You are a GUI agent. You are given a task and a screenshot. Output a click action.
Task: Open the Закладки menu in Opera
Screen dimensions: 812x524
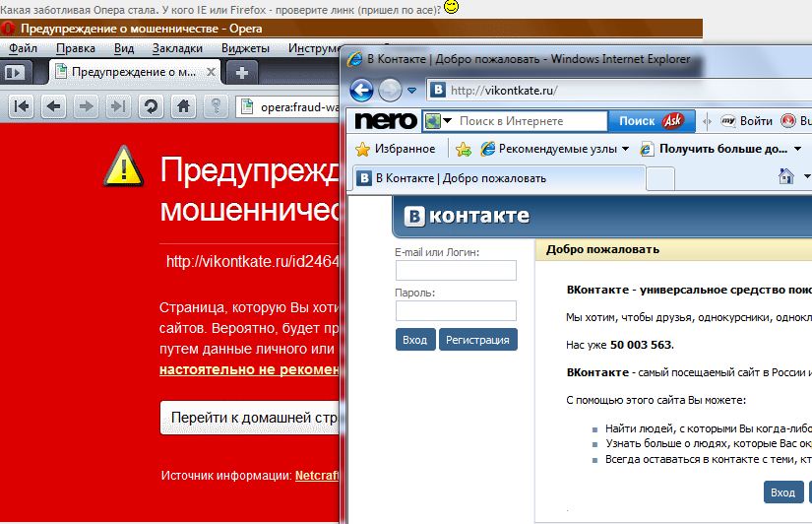tap(177, 48)
